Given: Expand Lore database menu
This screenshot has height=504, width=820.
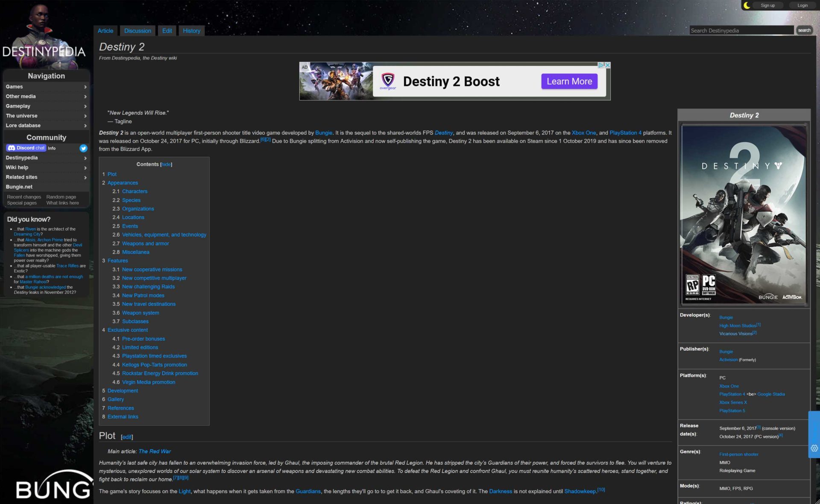Looking at the screenshot, I should tap(46, 126).
